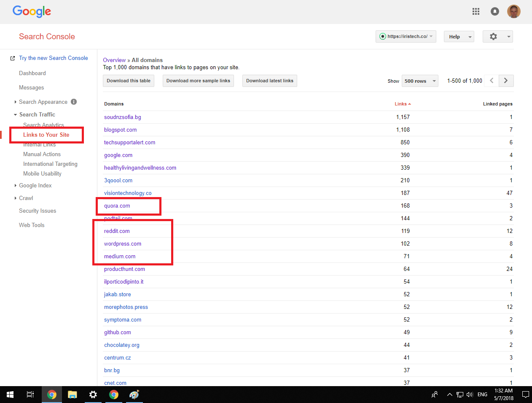Open the symptoma.com domain link

[123, 319]
